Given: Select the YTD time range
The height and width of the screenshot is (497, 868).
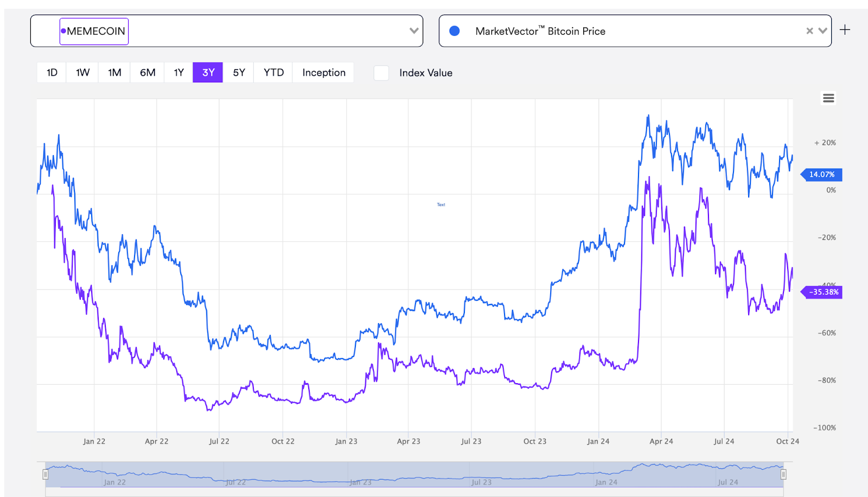Looking at the screenshot, I should (273, 73).
